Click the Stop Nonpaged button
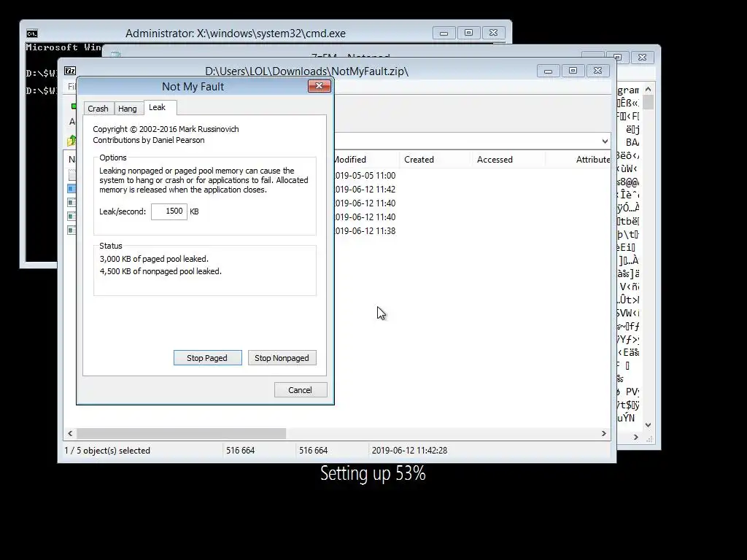 pos(282,358)
